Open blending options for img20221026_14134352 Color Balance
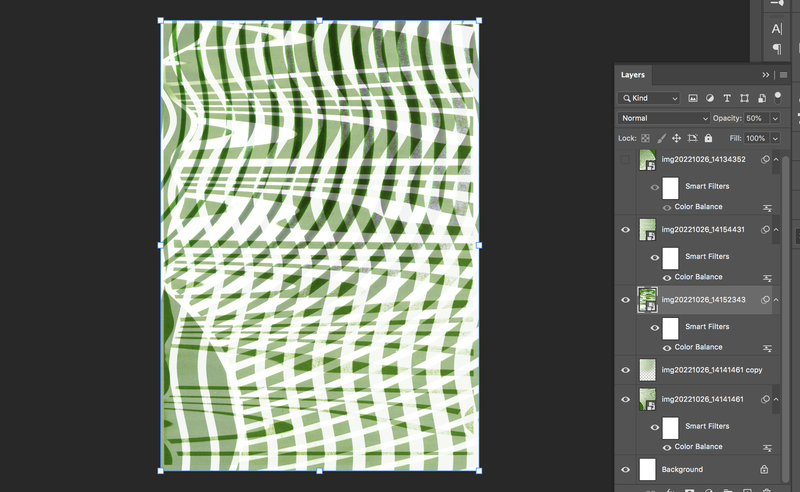Screen dimensions: 800x492 pyautogui.click(x=767, y=208)
